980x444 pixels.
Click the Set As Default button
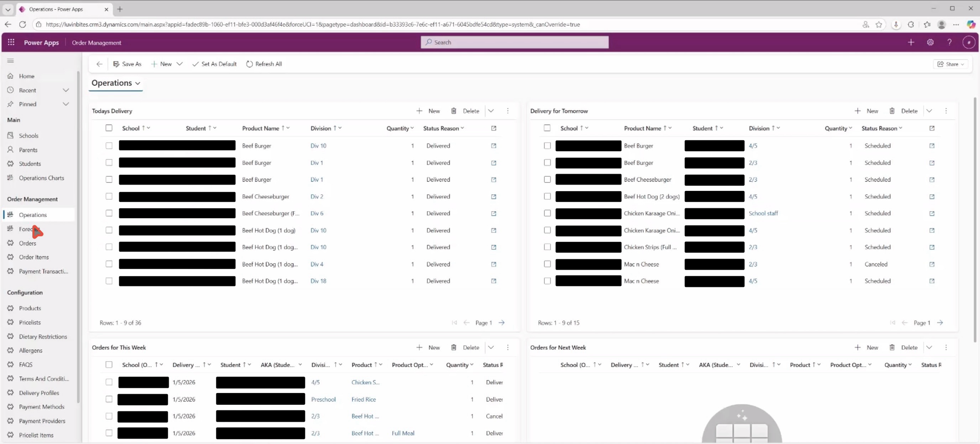(214, 64)
